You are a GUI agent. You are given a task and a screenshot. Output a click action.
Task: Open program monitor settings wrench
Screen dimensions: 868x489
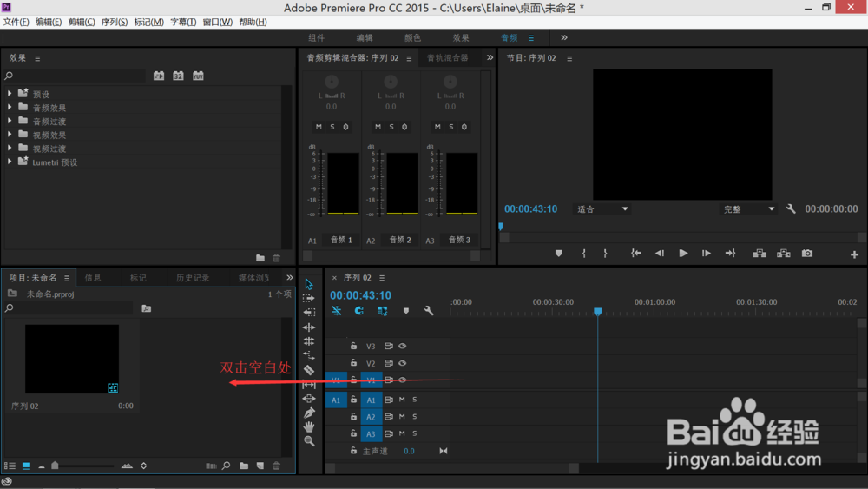pyautogui.click(x=791, y=208)
